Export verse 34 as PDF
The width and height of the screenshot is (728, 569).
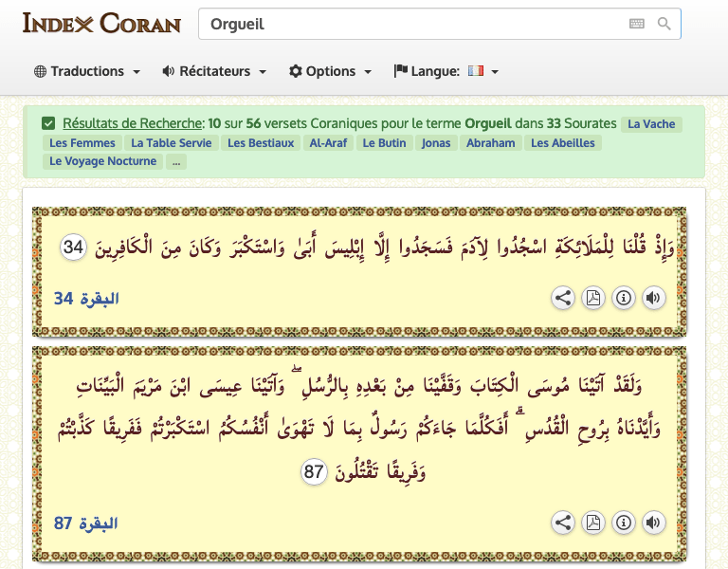pos(592,298)
